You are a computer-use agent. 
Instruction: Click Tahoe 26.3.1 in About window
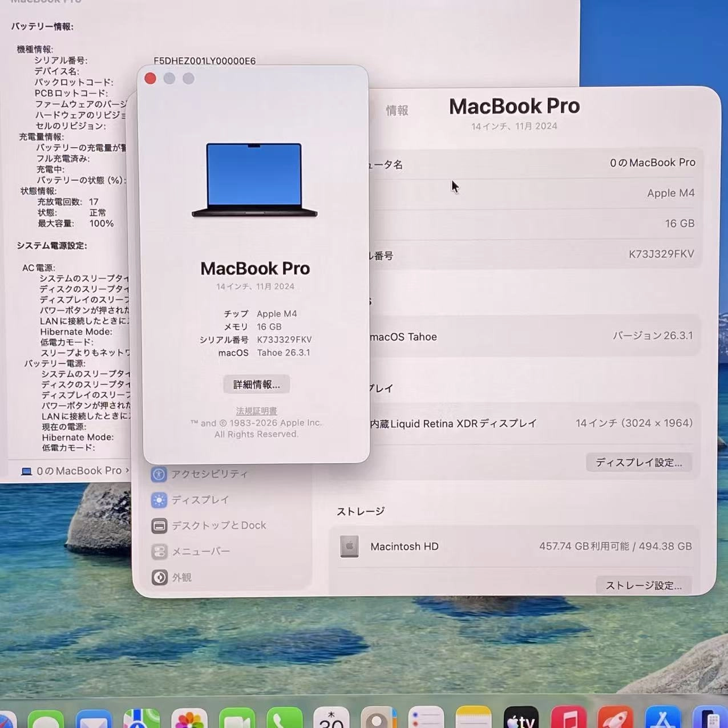pyautogui.click(x=284, y=353)
